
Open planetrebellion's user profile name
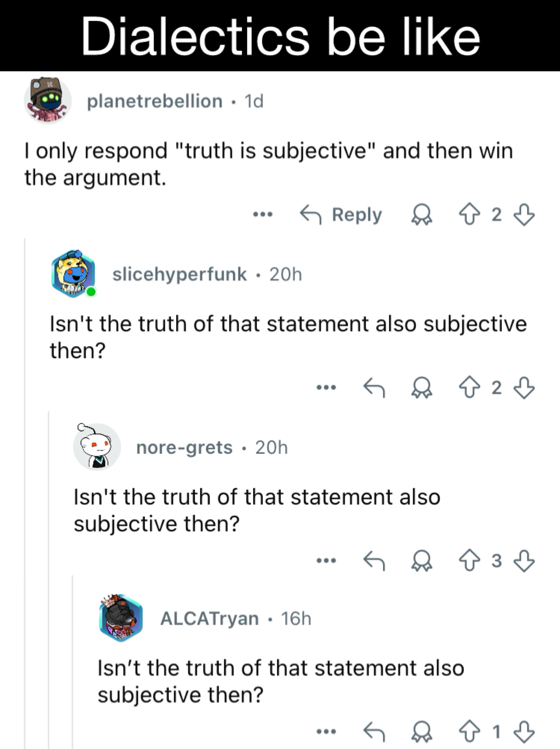pos(155,101)
